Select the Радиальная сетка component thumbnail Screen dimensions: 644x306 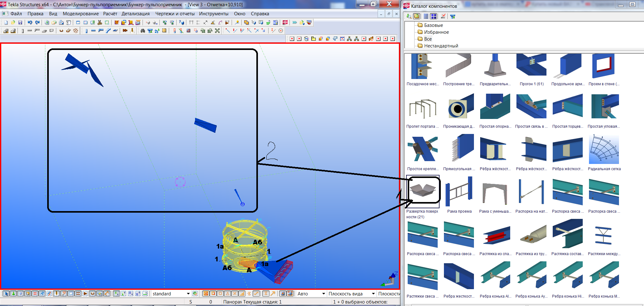coord(604,150)
